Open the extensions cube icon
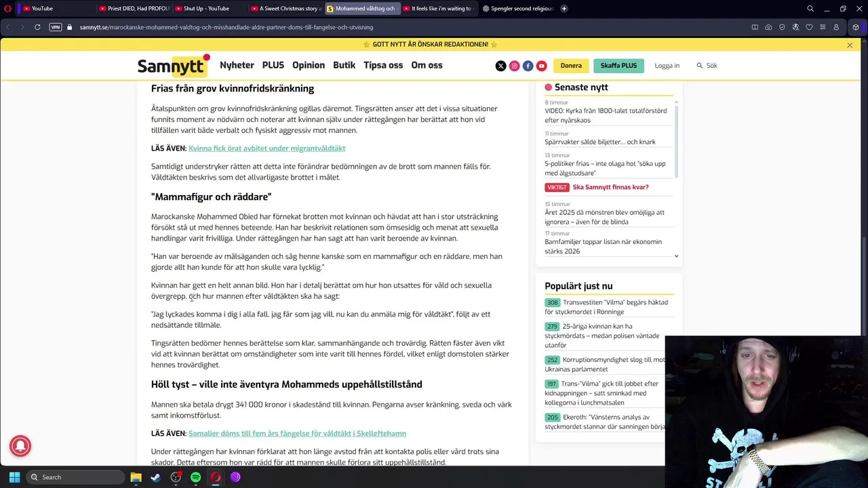Screen dimensions: 868x488 pyautogui.click(x=856, y=27)
